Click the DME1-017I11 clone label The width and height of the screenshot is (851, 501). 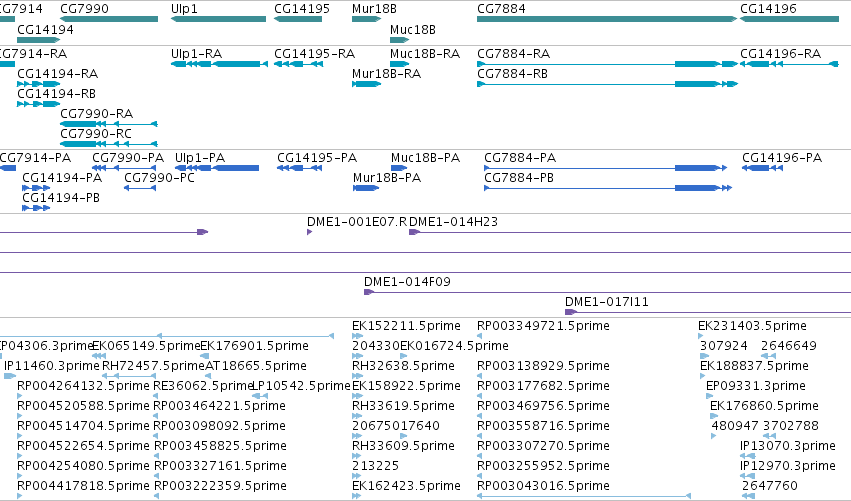[607, 302]
